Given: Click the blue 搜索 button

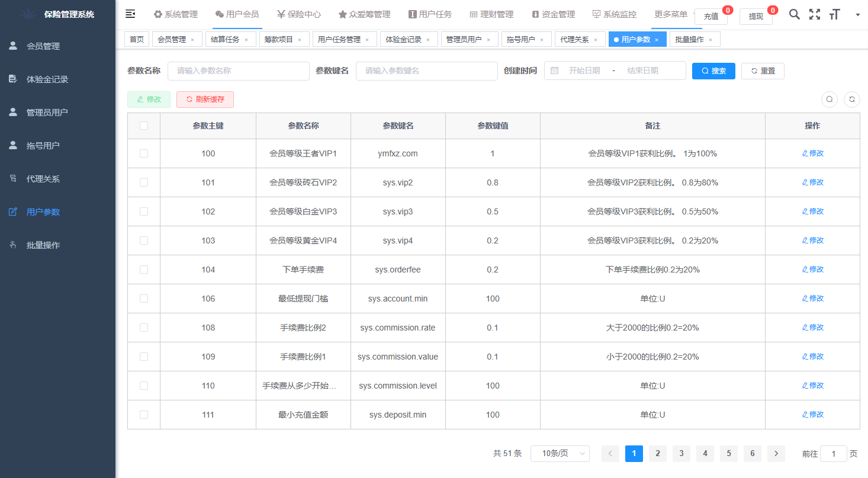Looking at the screenshot, I should (x=714, y=71).
